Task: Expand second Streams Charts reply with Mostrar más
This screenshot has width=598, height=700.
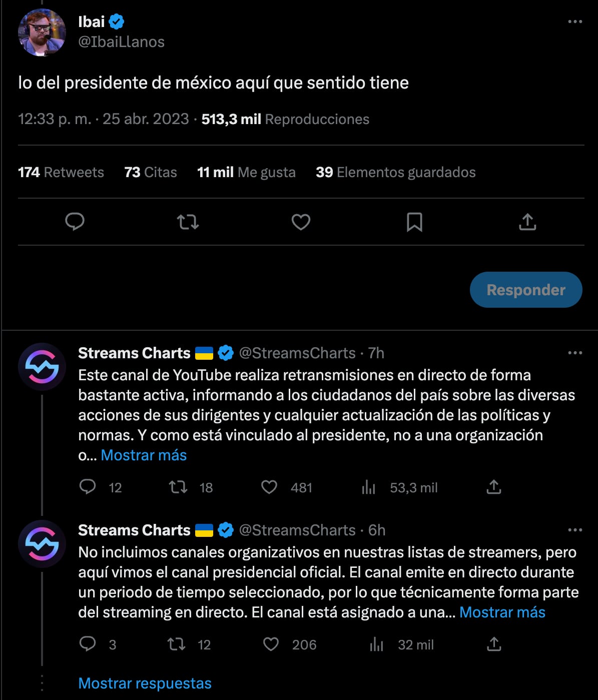Action: pyautogui.click(x=502, y=612)
